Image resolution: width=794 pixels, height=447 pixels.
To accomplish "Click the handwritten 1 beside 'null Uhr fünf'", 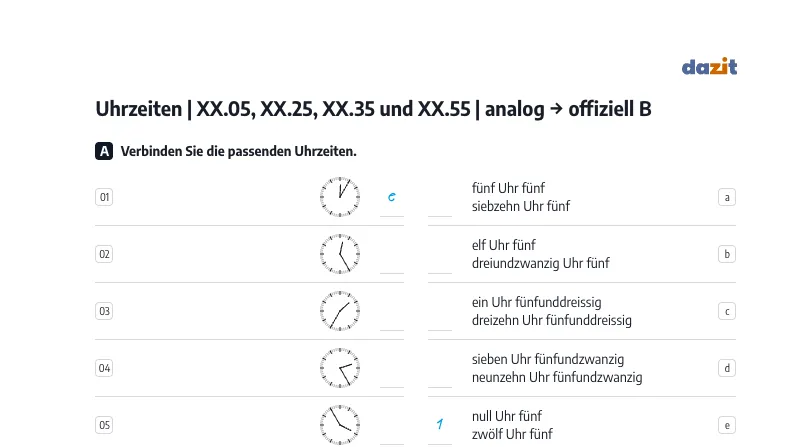I will [440, 424].
